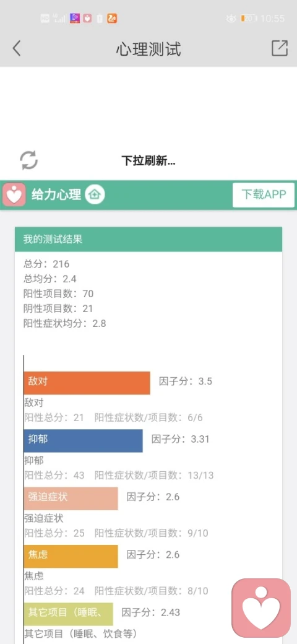
Task: Select the yellow 焦虑 bar
Action: (x=71, y=557)
